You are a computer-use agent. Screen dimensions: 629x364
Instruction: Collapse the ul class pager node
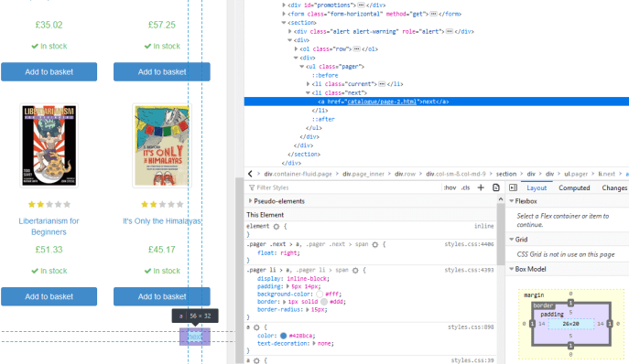[x=301, y=67]
